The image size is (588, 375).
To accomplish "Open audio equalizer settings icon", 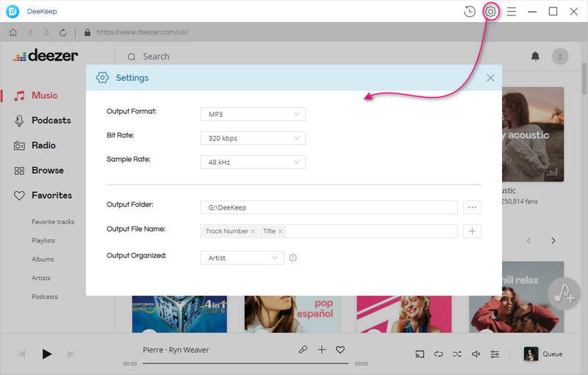I will (x=495, y=354).
